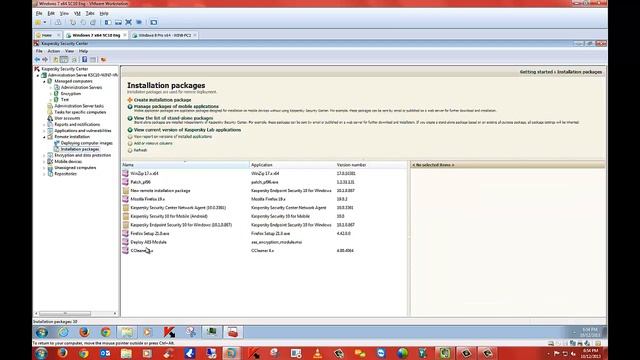Click View the list of stand-alone packages
Viewport: 640px width, 360px height.
173,118
